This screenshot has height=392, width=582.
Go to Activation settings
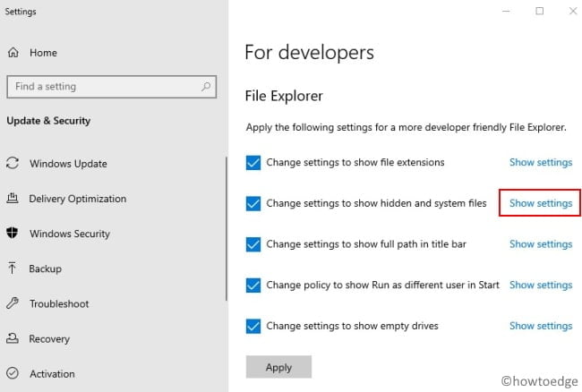[52, 373]
